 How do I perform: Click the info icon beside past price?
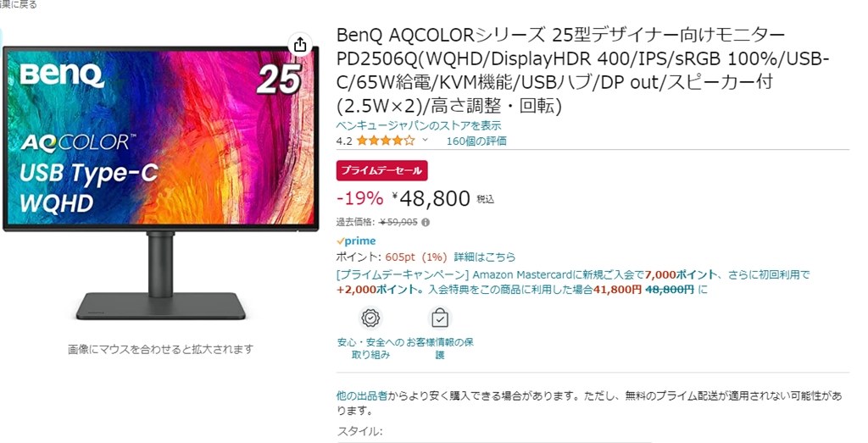(426, 222)
